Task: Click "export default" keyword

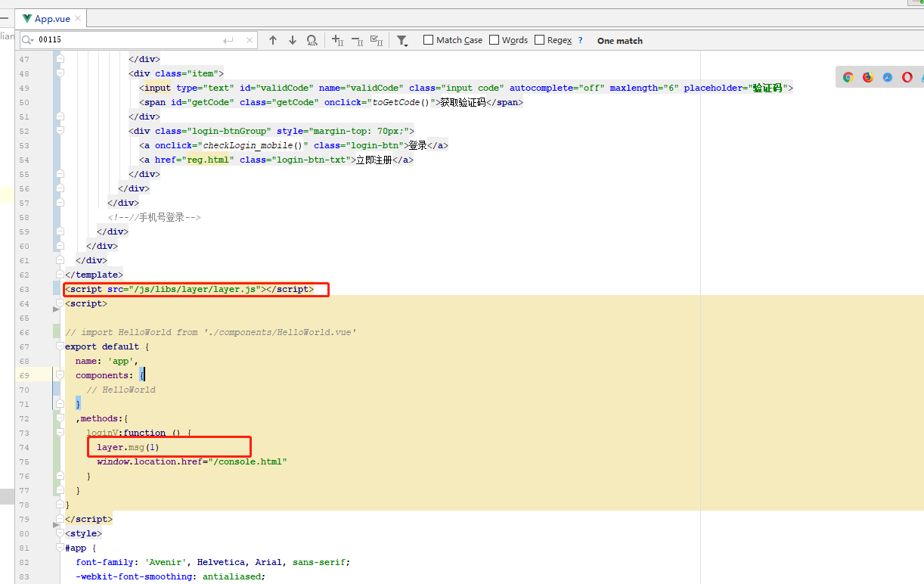Action: coord(102,346)
